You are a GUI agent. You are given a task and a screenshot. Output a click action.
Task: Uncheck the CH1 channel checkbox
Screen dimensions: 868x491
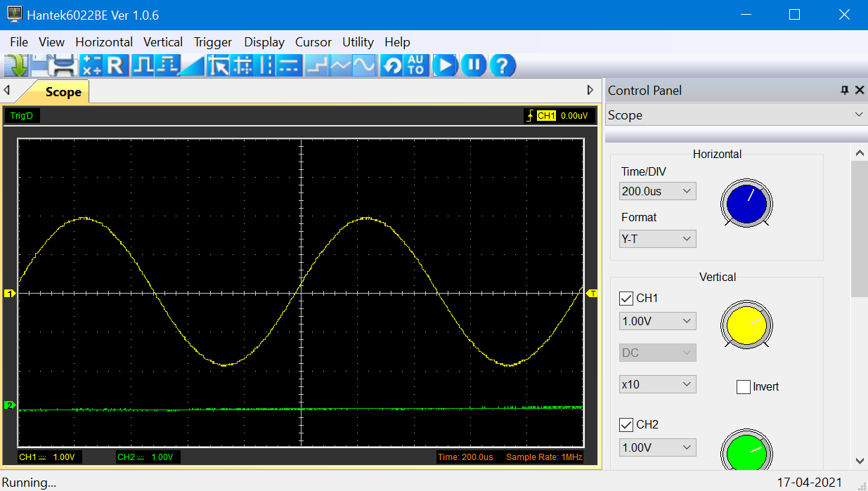(626, 299)
